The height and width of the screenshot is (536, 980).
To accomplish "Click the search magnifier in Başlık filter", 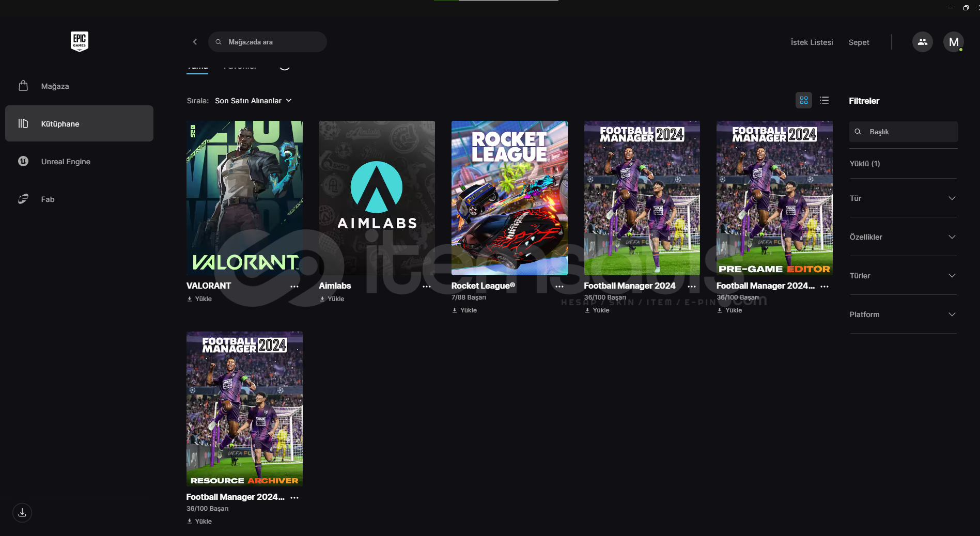I will pyautogui.click(x=858, y=132).
